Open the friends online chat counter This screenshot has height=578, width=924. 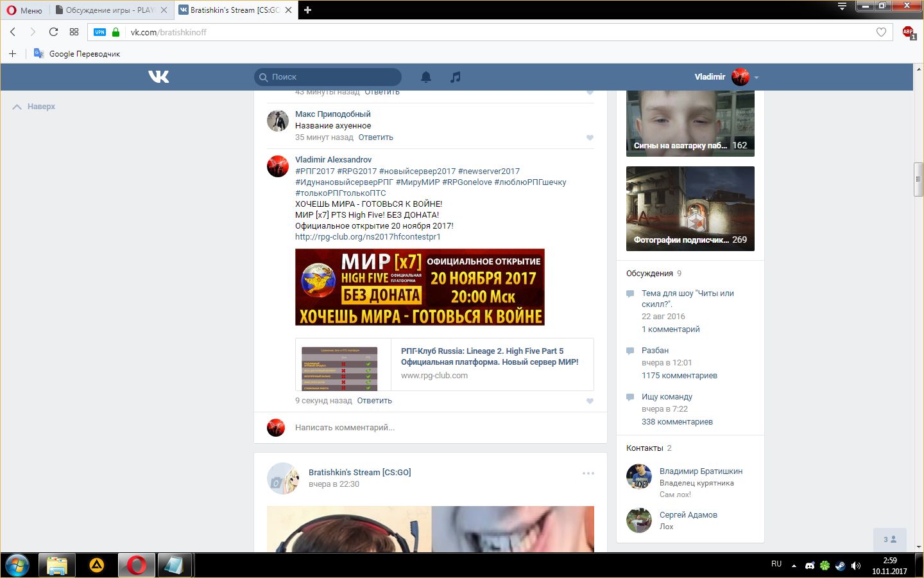tap(890, 539)
